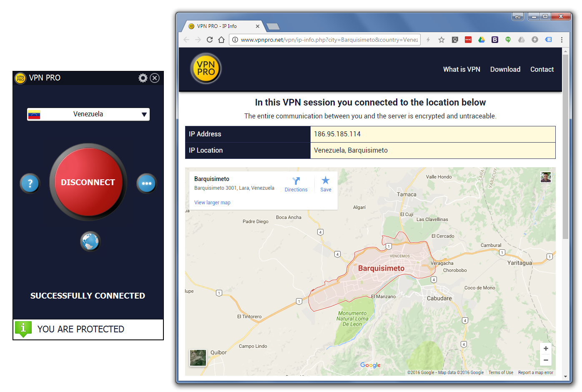Close the VPN PRO app with X circle
Viewport: 582px width, 392px height.
tap(155, 78)
